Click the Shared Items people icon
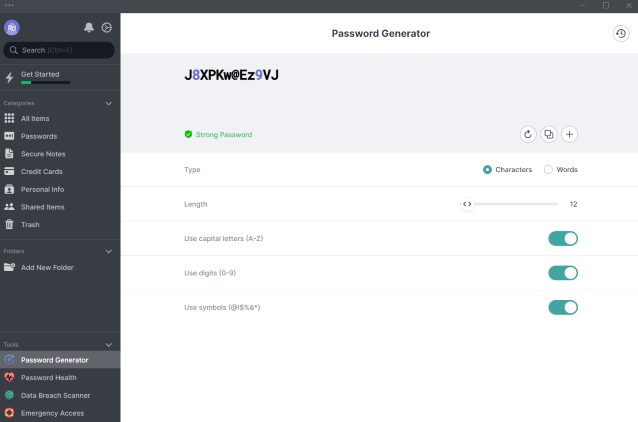This screenshot has width=638, height=422. tap(9, 207)
